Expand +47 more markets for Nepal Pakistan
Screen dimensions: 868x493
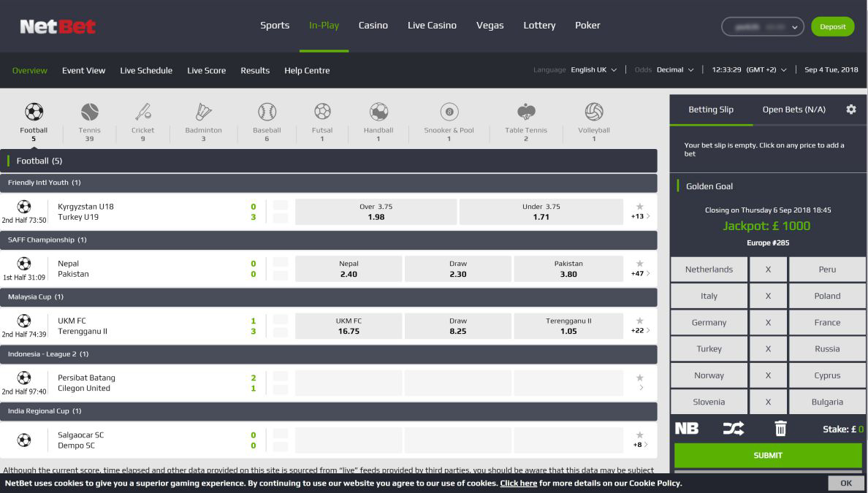[x=641, y=273]
